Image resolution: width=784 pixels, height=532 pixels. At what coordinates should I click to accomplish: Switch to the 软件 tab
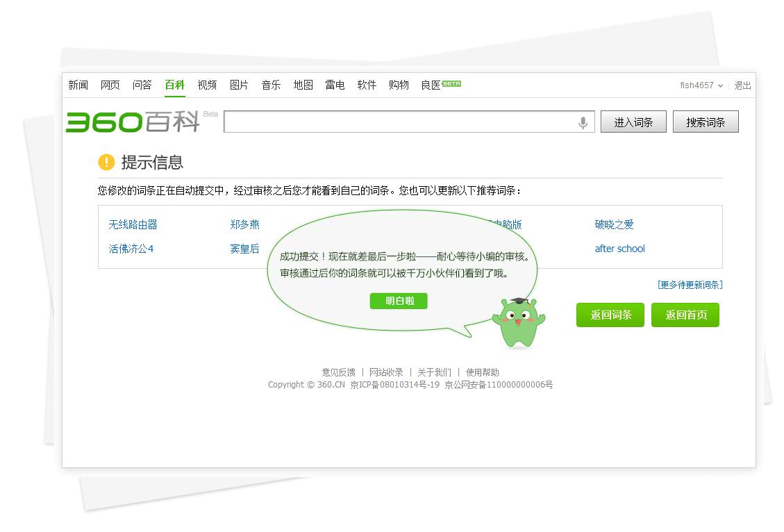point(367,85)
